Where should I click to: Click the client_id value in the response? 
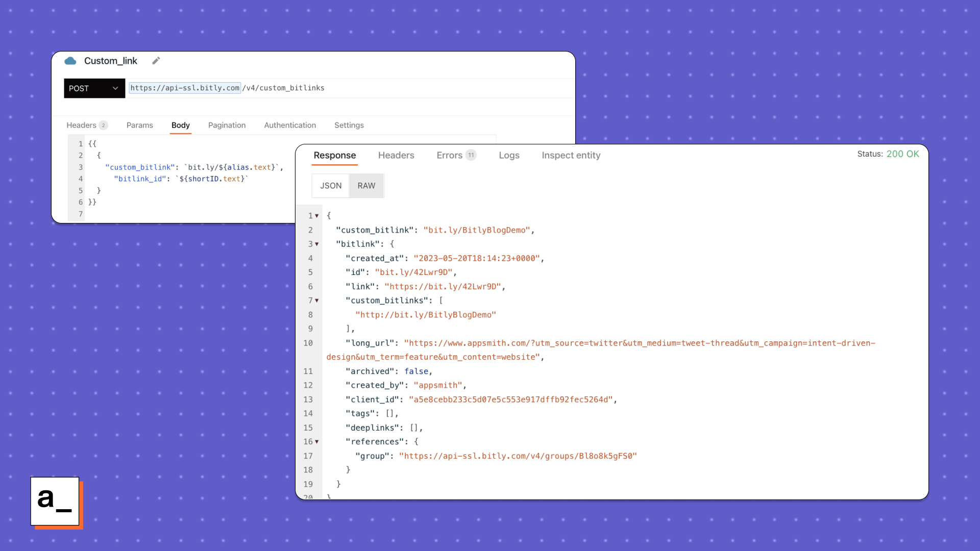(x=511, y=399)
